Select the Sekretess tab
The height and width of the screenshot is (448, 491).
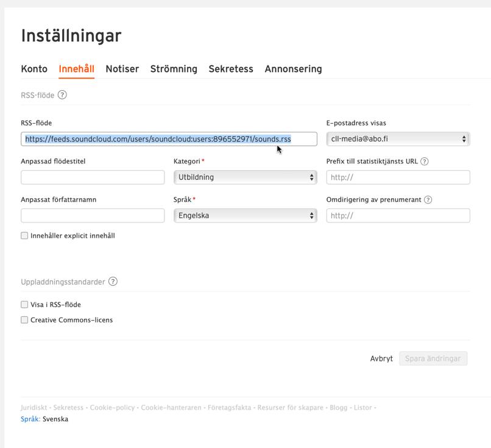pyautogui.click(x=231, y=69)
